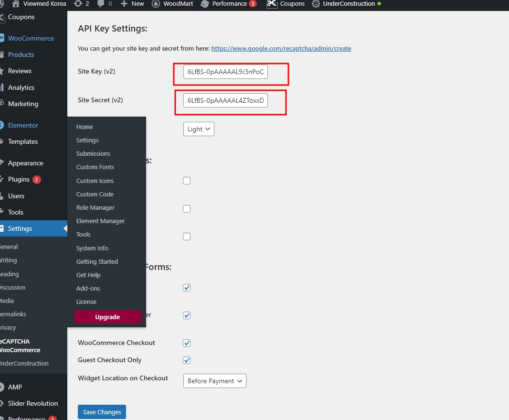
Task: Open Element Manager in the Elementor submenu
Action: [x=100, y=221]
